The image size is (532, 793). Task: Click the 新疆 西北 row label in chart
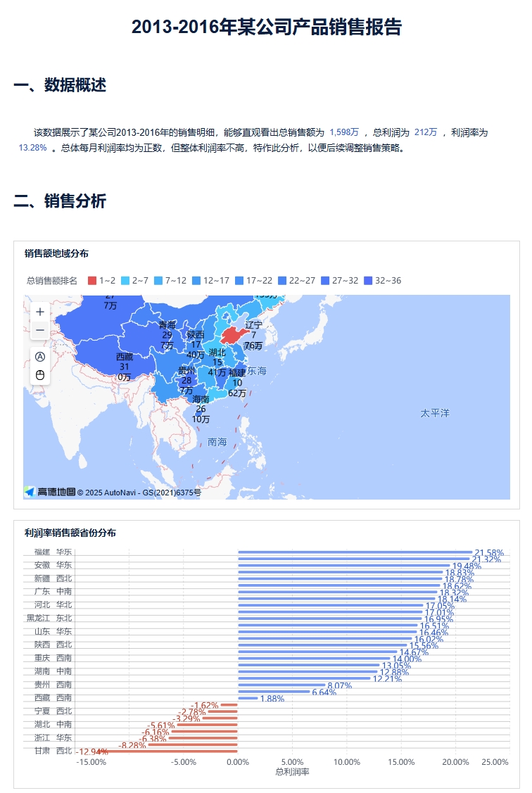[53, 578]
